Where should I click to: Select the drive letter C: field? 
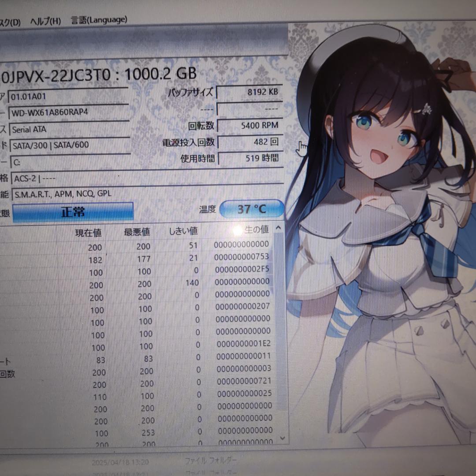pyautogui.click(x=66, y=161)
